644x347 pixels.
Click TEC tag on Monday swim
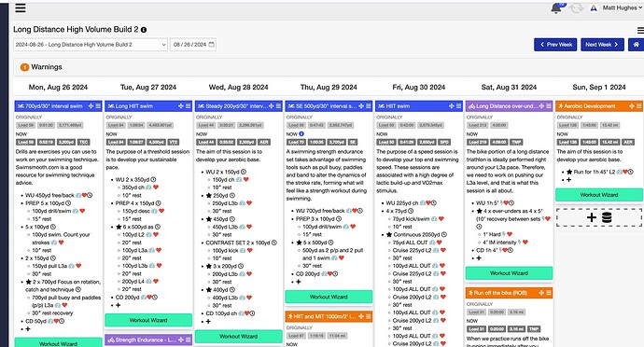pyautogui.click(x=83, y=142)
